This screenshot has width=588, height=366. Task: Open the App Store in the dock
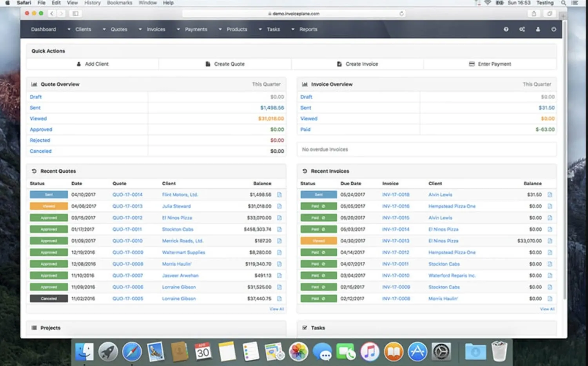point(417,351)
